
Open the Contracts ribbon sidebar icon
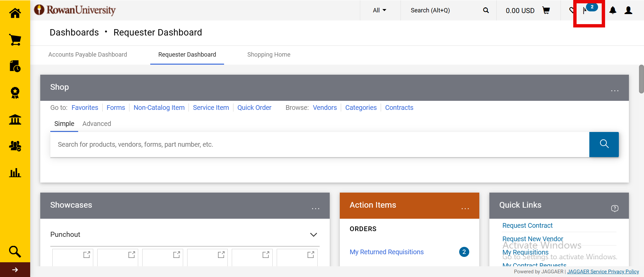15,93
